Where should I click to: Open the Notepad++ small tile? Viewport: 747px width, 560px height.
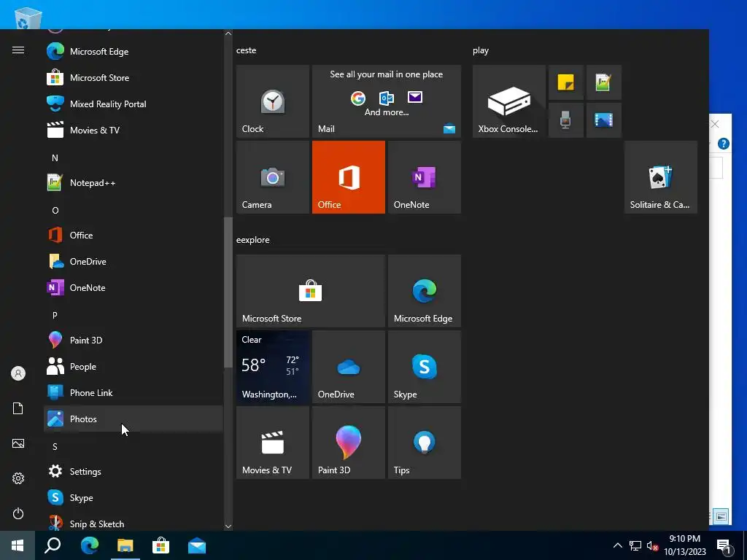click(603, 82)
